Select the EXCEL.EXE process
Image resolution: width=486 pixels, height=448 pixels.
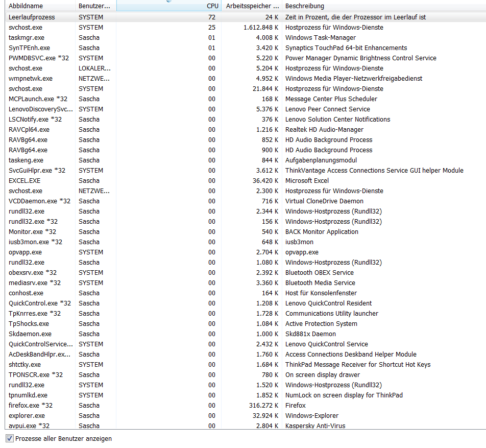point(246,180)
